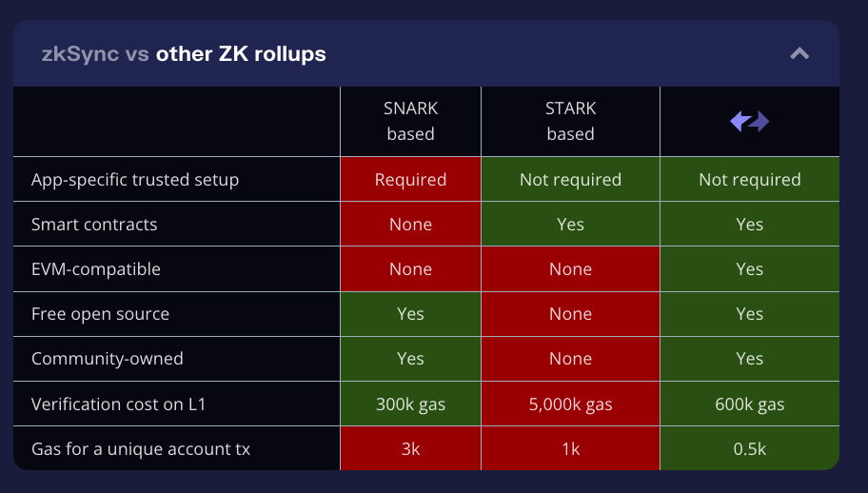Collapse the zkSync vs other ZK rollups section
Screen dimensions: 868x493
(x=799, y=53)
